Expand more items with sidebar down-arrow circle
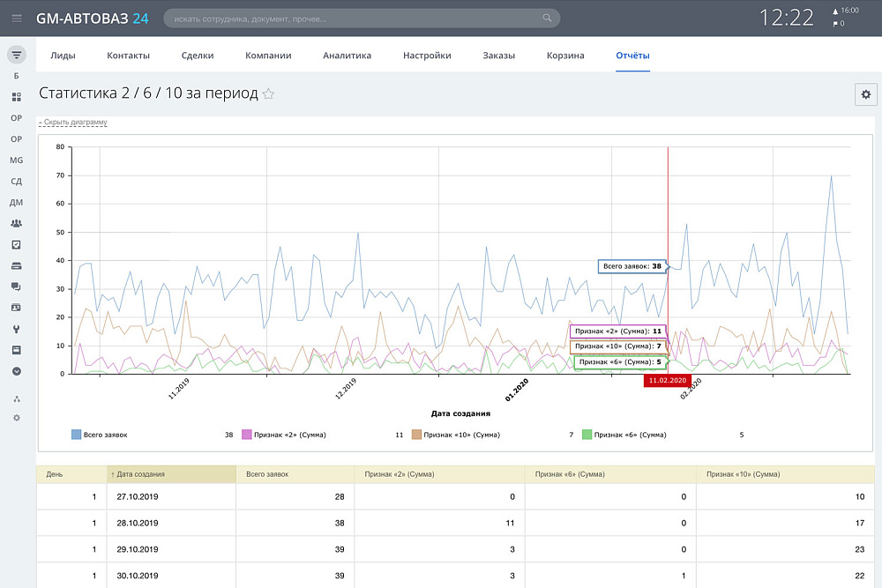882x588 pixels. pos(16,371)
